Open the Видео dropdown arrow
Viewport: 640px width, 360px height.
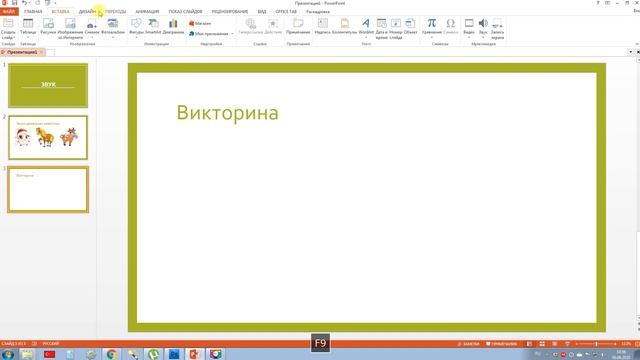click(x=469, y=38)
